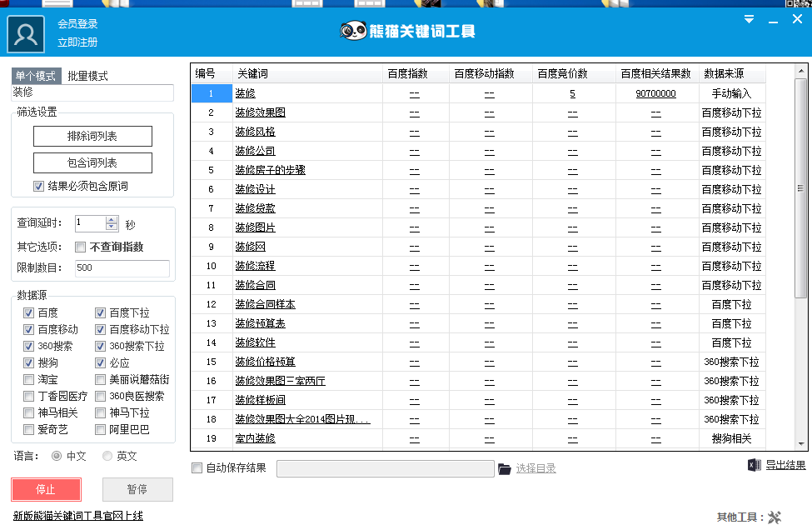
Task: Enable 自动保存结果
Action: coord(197,469)
